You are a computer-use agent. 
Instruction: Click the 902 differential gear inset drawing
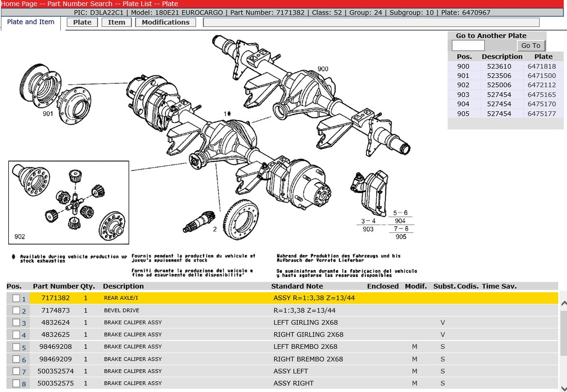click(69, 202)
